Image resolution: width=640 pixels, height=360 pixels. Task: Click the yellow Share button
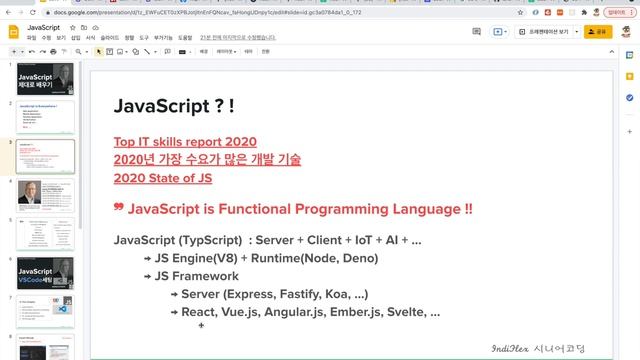click(598, 31)
